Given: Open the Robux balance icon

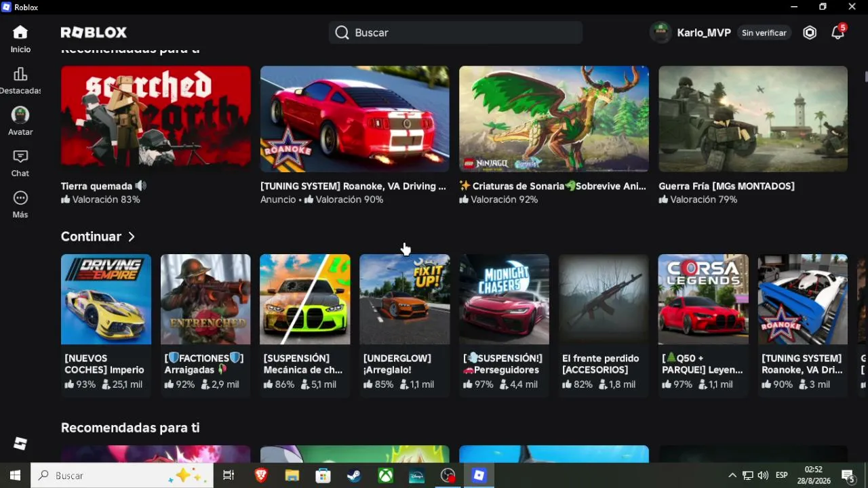Looking at the screenshot, I should (810, 33).
